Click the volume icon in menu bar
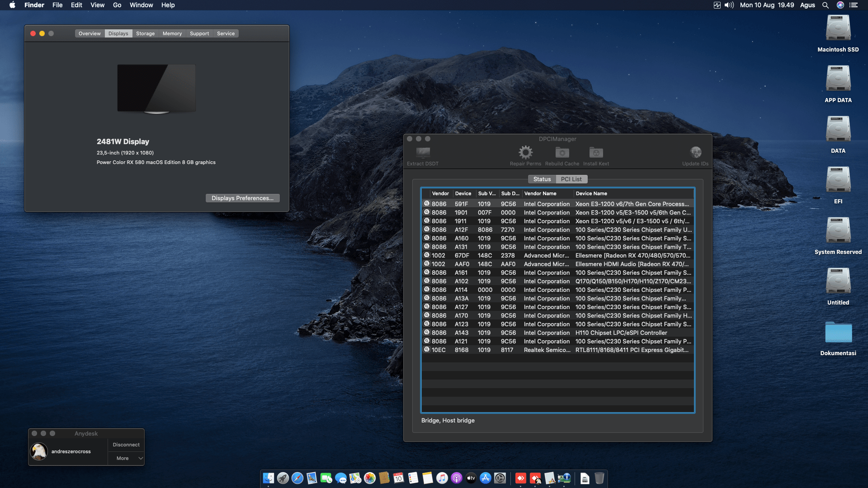The image size is (868, 488). point(729,5)
